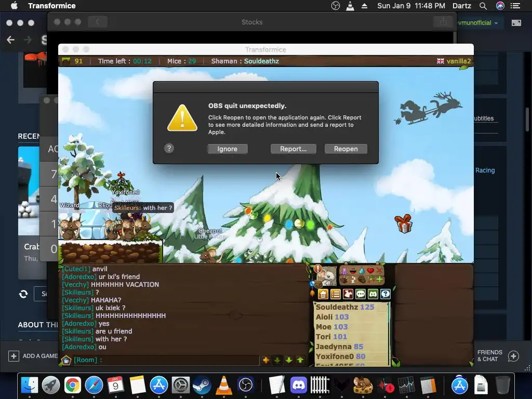The width and height of the screenshot is (532, 399).
Task: Click the mouse avatar portrait
Action: [326, 277]
